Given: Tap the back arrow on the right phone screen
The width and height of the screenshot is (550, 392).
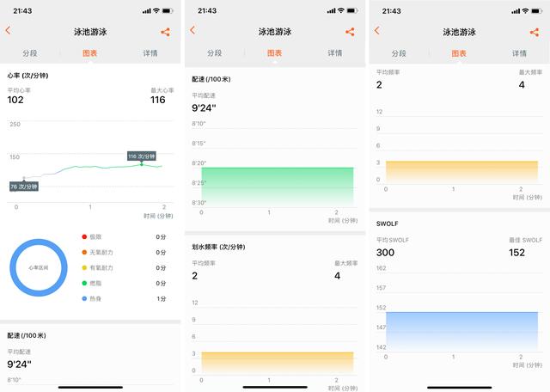Looking at the screenshot, I should pos(377,31).
